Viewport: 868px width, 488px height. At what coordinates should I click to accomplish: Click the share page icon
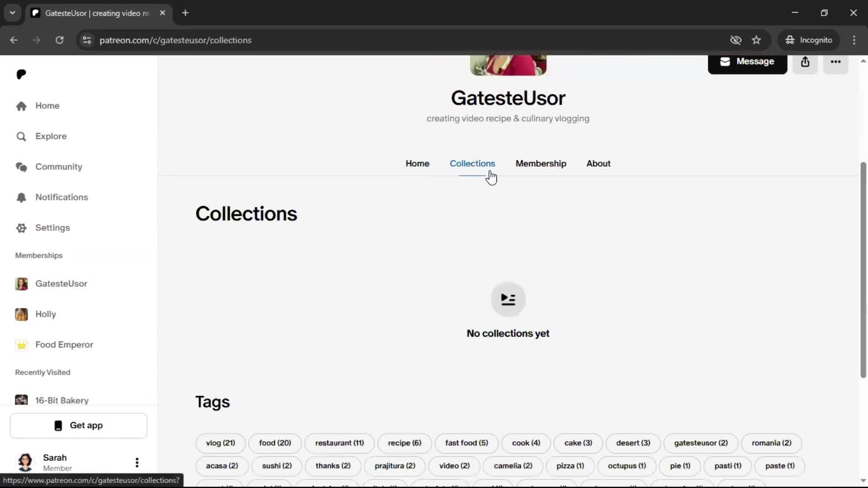(x=805, y=62)
